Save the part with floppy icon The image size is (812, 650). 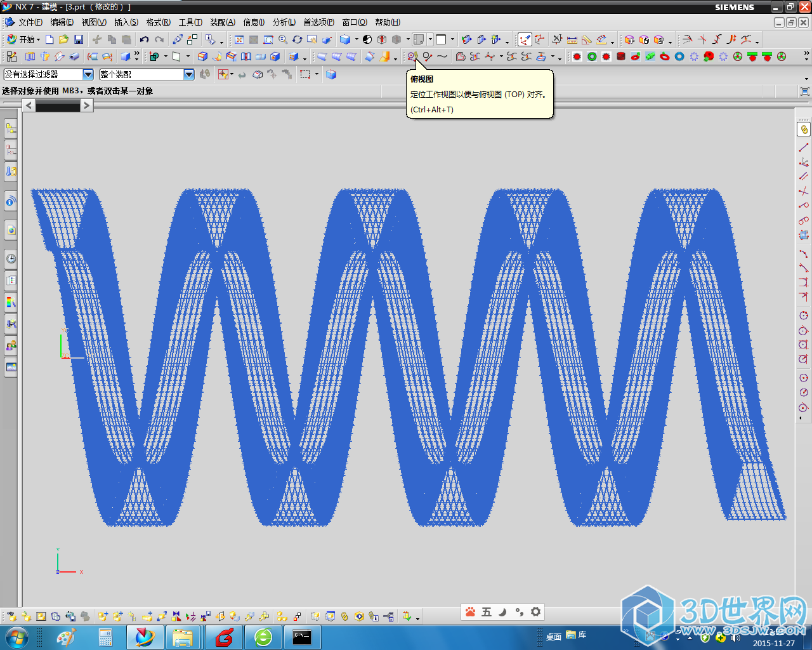point(79,39)
